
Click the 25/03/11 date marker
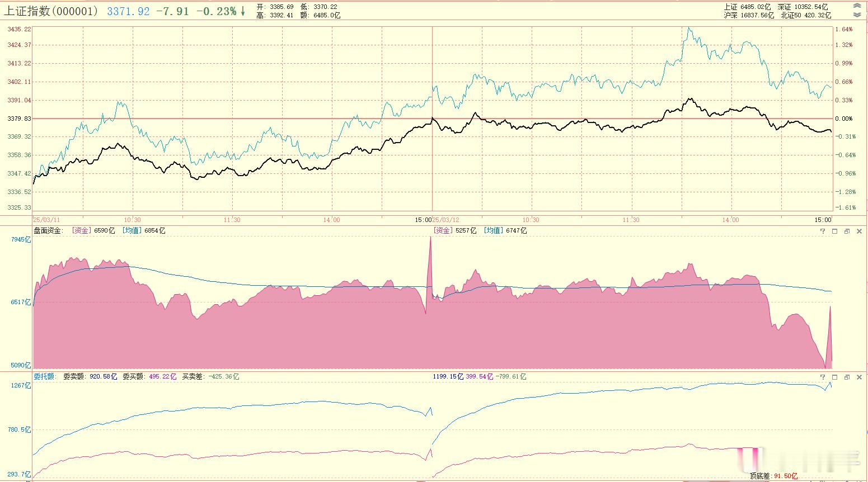pos(46,220)
